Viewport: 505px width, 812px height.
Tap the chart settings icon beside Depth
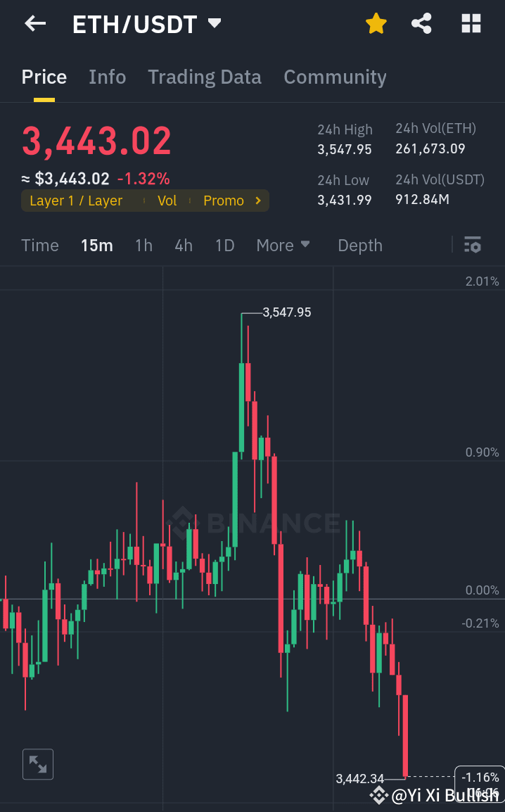[473, 245]
